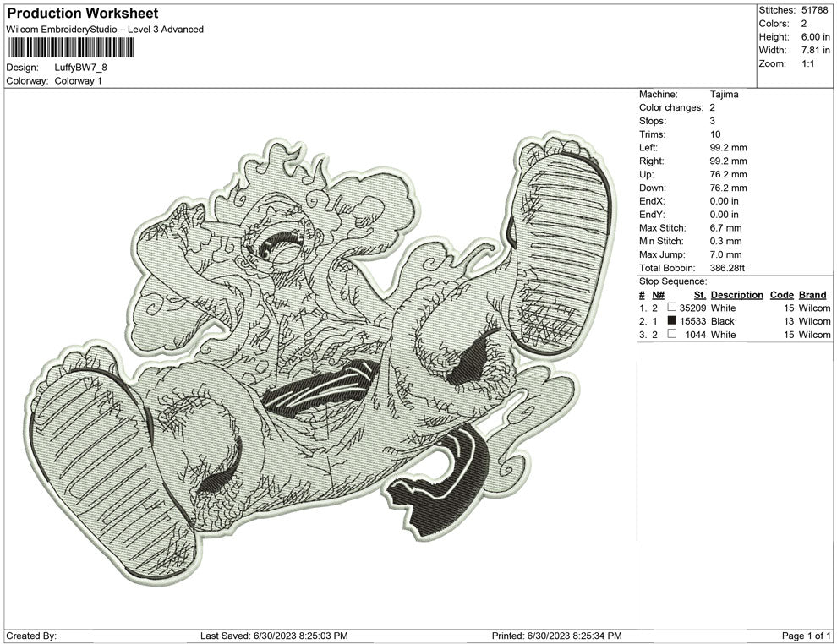837x644 pixels.
Task: Click the Trims value 10
Action: tap(714, 134)
